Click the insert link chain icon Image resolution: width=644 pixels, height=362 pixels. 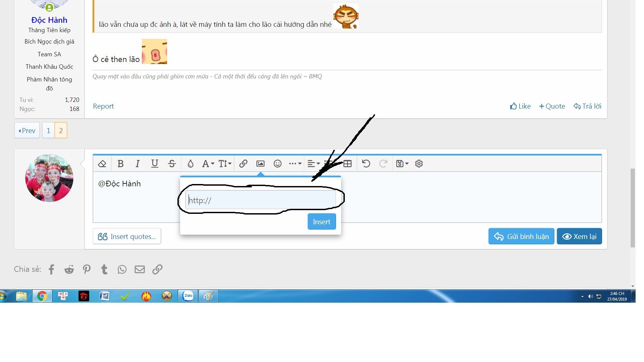tap(243, 164)
